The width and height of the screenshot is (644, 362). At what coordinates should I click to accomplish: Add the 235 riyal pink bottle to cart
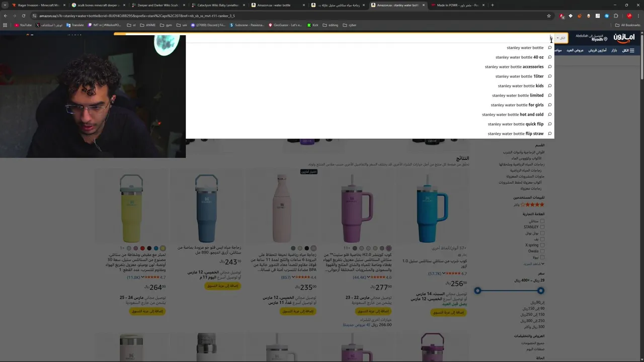tap(298, 311)
